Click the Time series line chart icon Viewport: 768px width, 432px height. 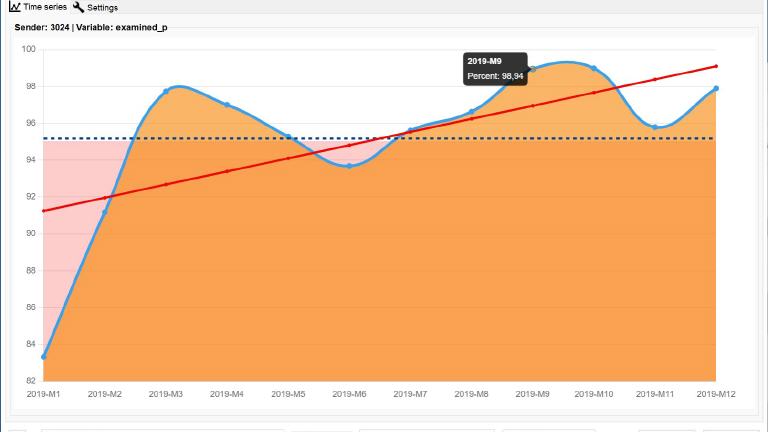[x=15, y=7]
